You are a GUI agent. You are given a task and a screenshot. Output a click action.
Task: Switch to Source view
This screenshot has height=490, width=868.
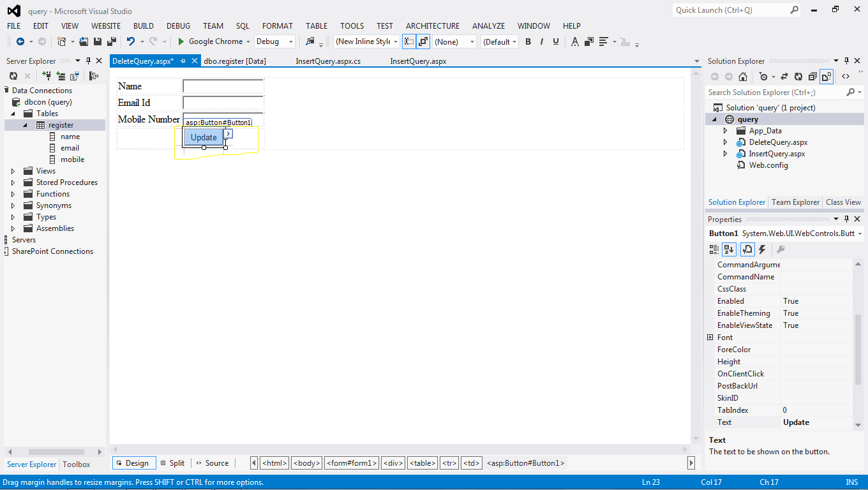click(x=213, y=463)
